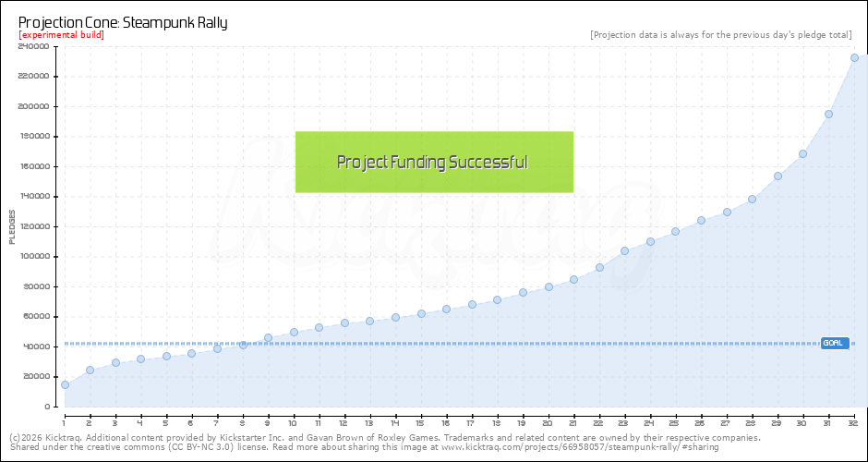Screen dimensions: 868x462
Task: Click the projection data previous day note
Action: click(720, 35)
